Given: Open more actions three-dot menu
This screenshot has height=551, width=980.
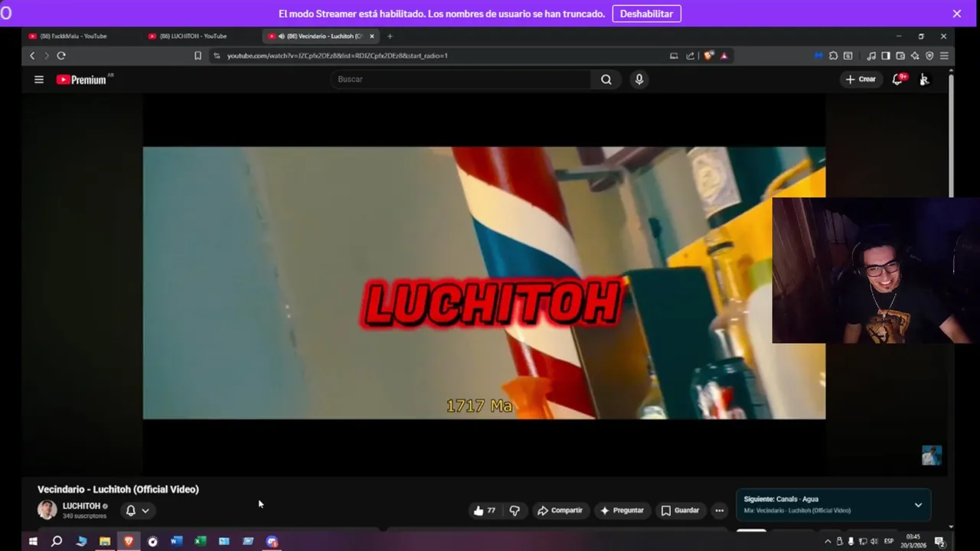Looking at the screenshot, I should [x=719, y=510].
